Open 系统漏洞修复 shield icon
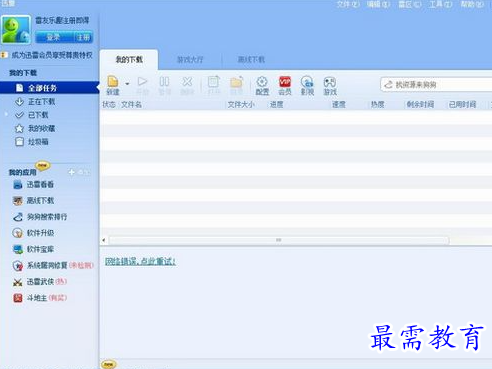The image size is (492, 369). (18, 266)
